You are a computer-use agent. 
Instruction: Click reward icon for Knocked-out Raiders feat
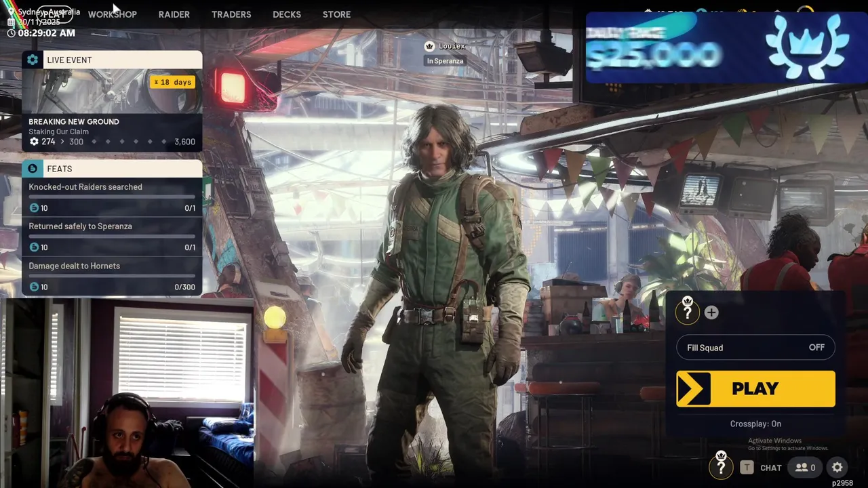[34, 208]
